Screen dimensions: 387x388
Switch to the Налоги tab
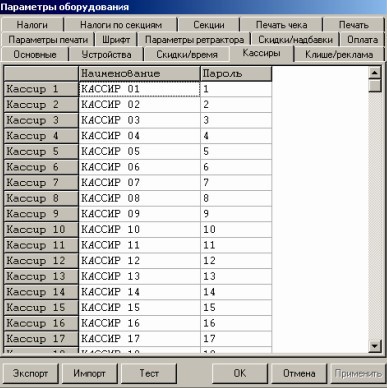pos(32,25)
